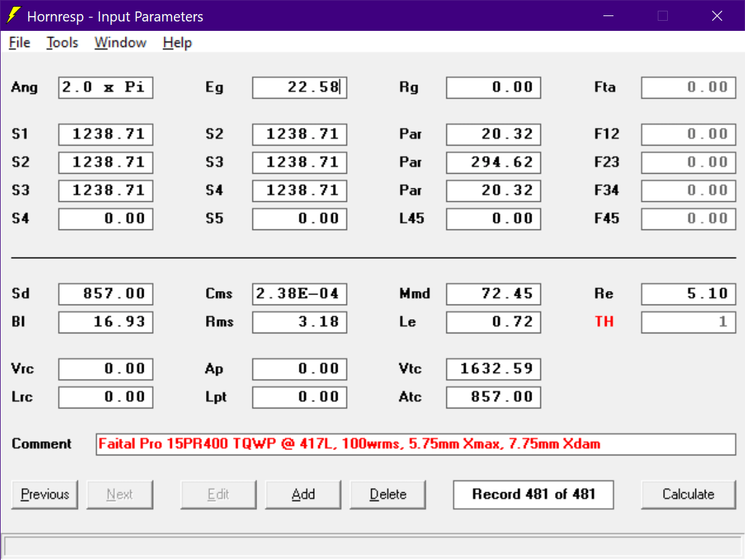
Task: Click the S5 input field
Action: (300, 219)
